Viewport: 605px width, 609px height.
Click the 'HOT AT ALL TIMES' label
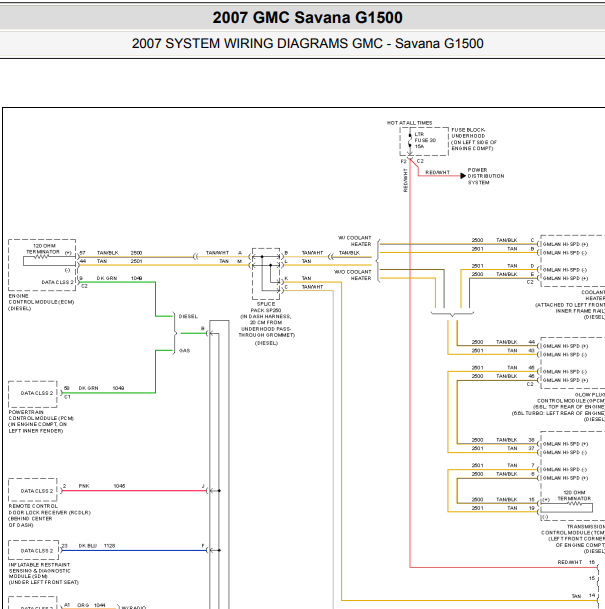click(409, 123)
